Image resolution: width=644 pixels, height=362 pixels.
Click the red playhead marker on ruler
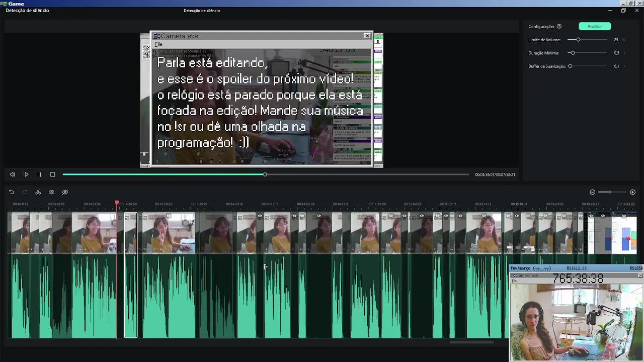point(117,203)
